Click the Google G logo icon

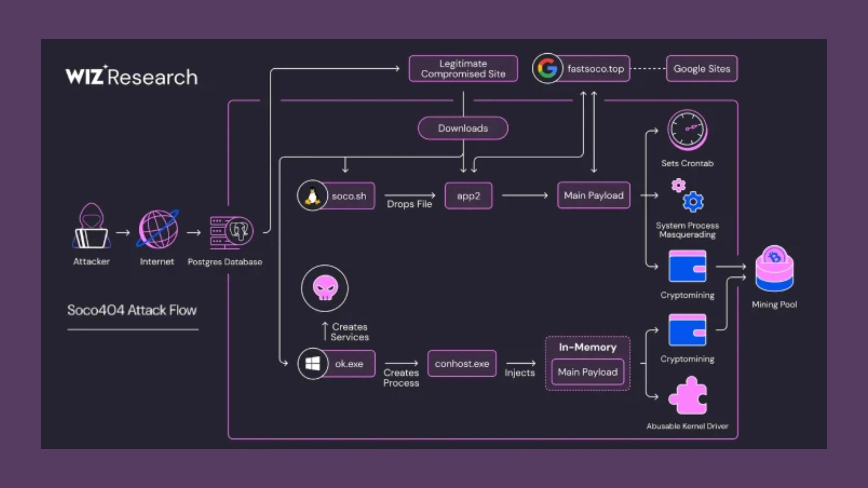click(x=547, y=69)
